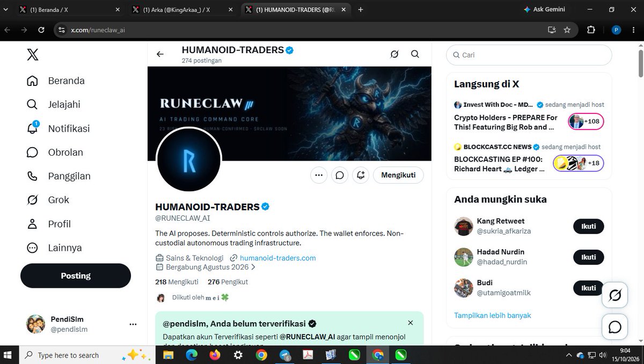Toggle the Mengikuti follow button

(x=398, y=175)
